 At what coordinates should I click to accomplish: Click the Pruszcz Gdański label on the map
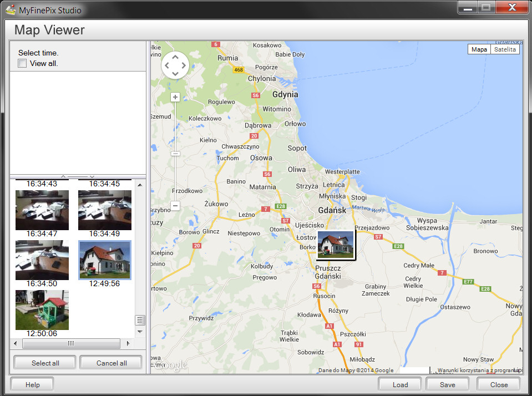click(x=328, y=272)
